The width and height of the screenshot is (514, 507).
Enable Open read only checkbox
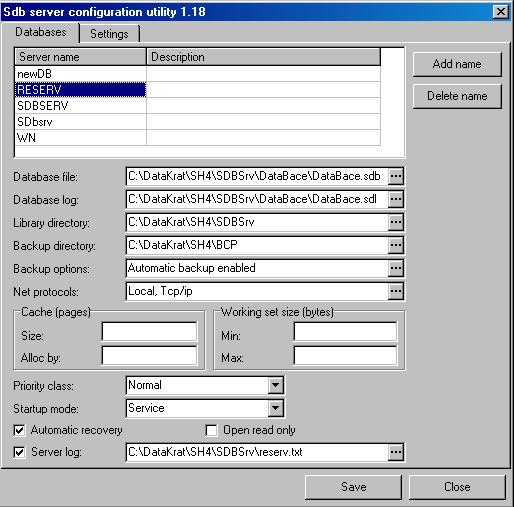pyautogui.click(x=211, y=430)
